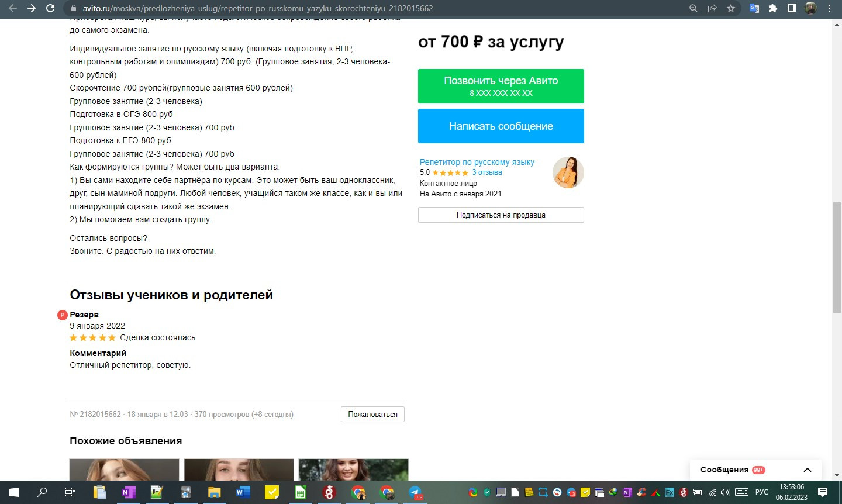The width and height of the screenshot is (842, 504).
Task: Click the page vertical scrollbar thumb
Action: click(837, 257)
